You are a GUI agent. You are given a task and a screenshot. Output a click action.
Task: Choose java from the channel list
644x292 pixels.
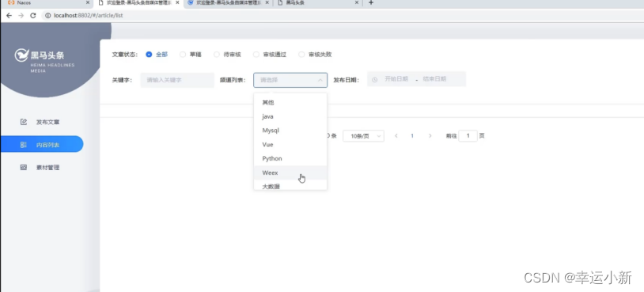290,116
